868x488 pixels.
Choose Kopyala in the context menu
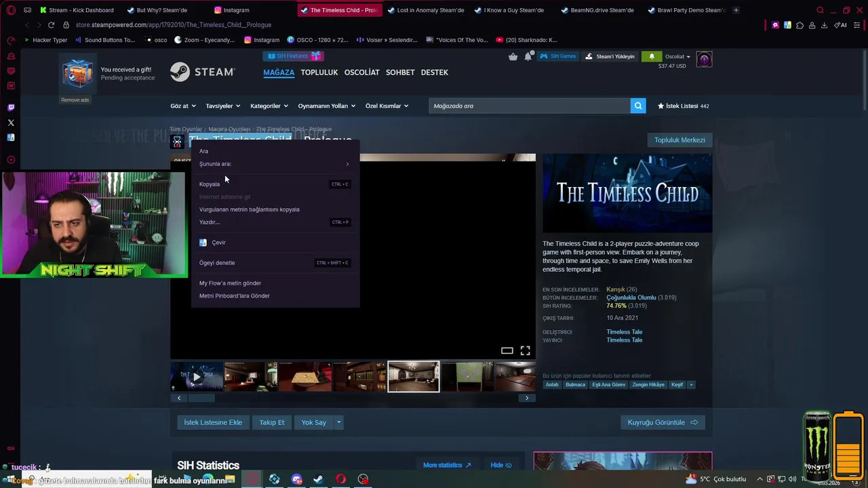[274, 184]
